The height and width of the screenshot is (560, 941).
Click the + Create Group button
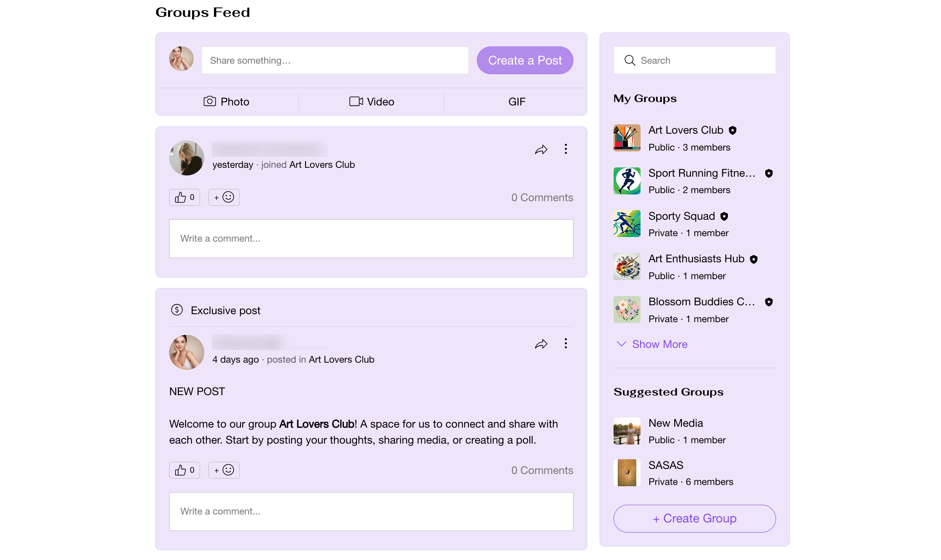tap(694, 519)
